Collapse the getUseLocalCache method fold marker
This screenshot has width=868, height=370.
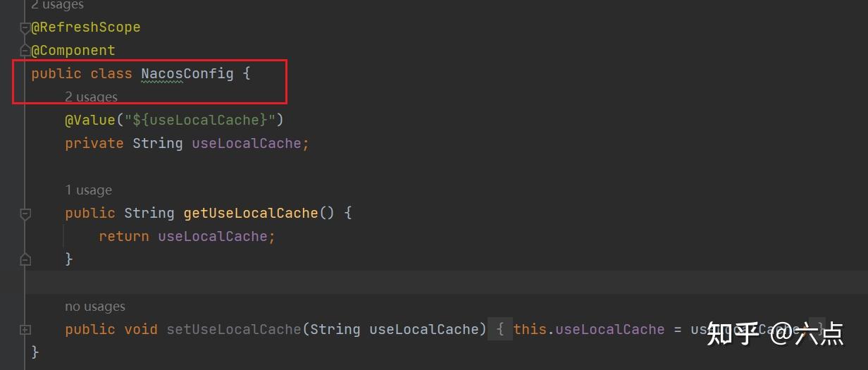(x=25, y=213)
